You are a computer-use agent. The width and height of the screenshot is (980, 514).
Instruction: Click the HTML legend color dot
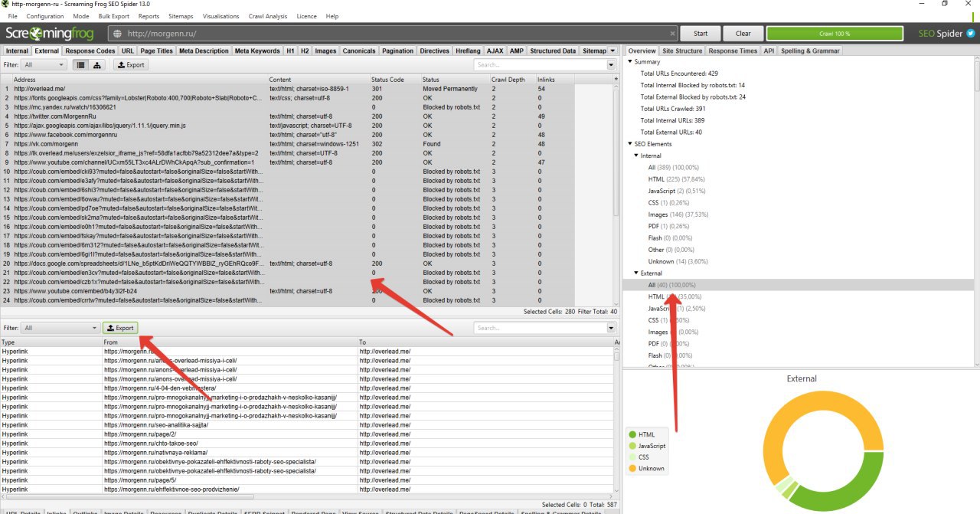[x=632, y=434]
